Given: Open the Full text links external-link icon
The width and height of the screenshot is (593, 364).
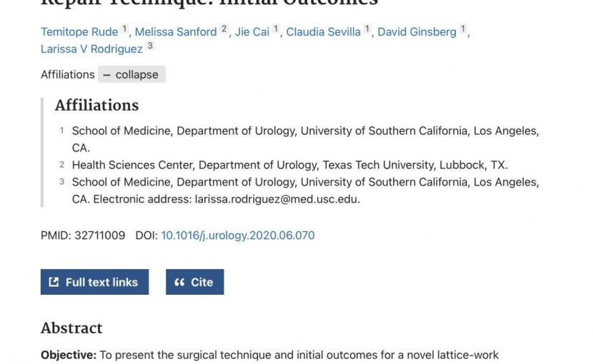Looking at the screenshot, I should tap(54, 282).
